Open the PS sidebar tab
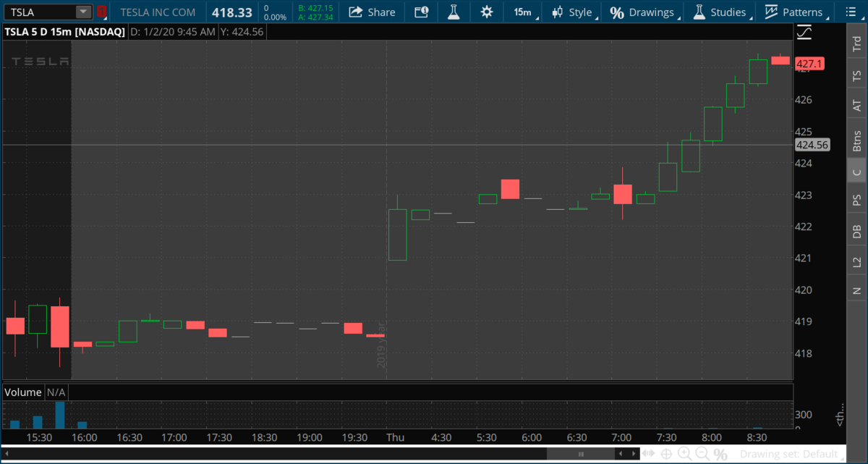 pos(857,200)
